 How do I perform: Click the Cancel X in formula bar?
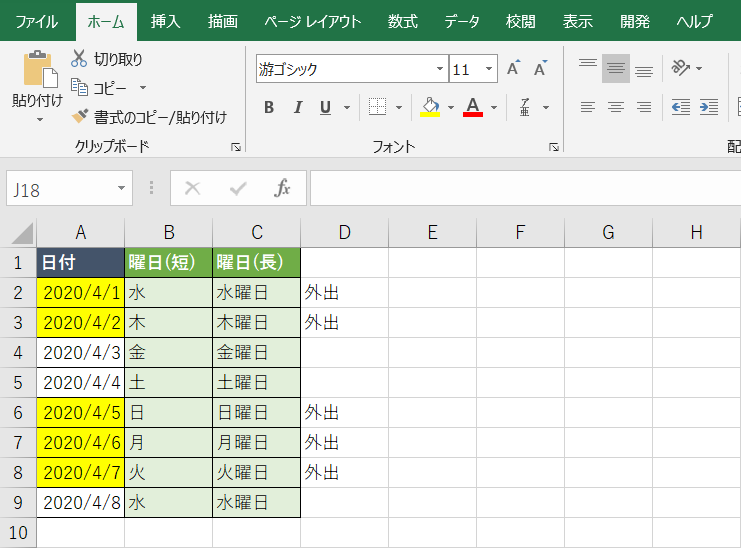(192, 188)
